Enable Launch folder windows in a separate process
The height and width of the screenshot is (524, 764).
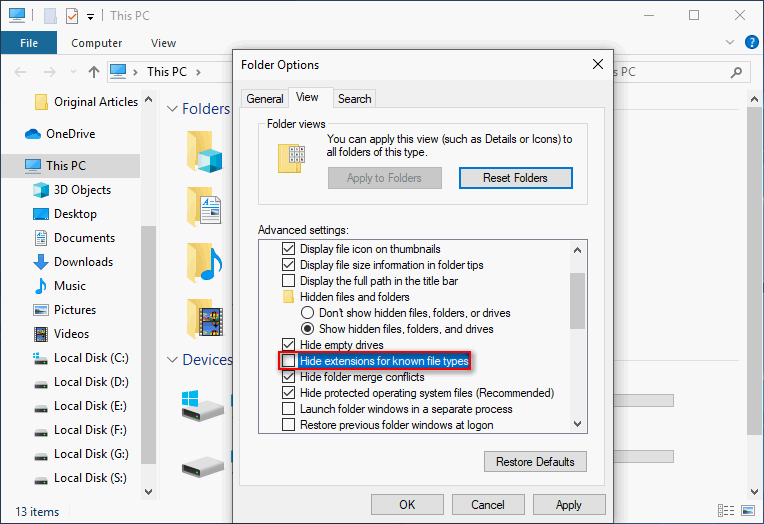coord(288,409)
